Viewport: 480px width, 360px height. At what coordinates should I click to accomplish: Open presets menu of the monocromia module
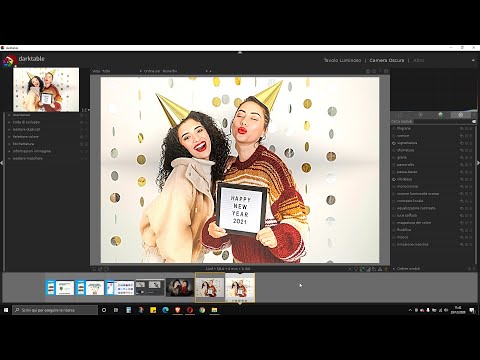[x=471, y=186]
